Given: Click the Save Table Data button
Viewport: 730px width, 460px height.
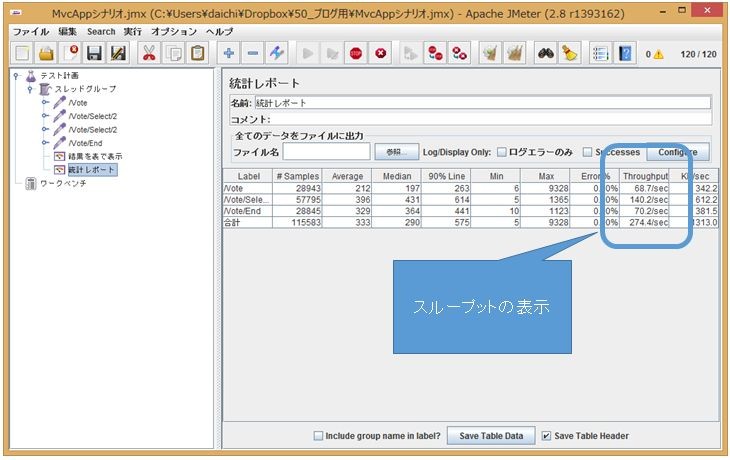Looking at the screenshot, I should 491,436.
